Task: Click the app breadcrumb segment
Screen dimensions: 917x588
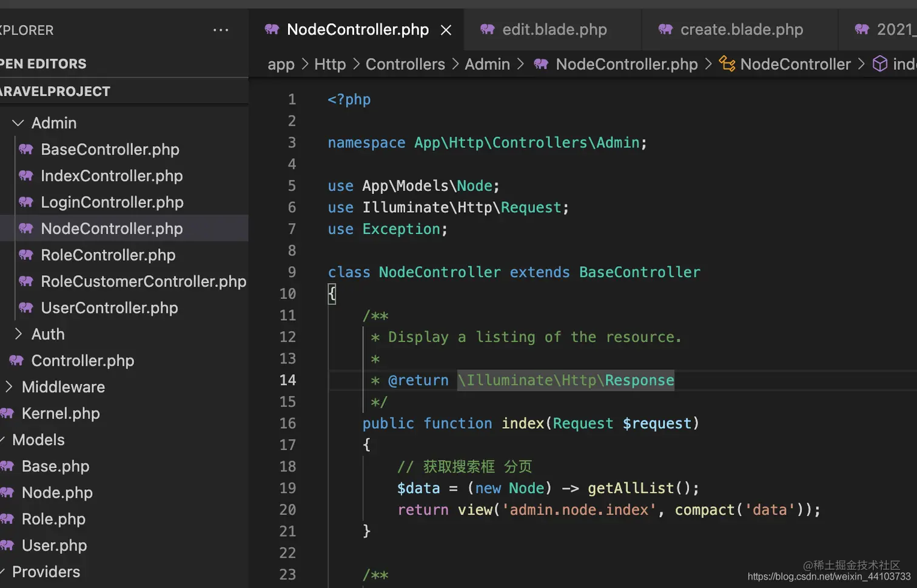Action: tap(281, 64)
